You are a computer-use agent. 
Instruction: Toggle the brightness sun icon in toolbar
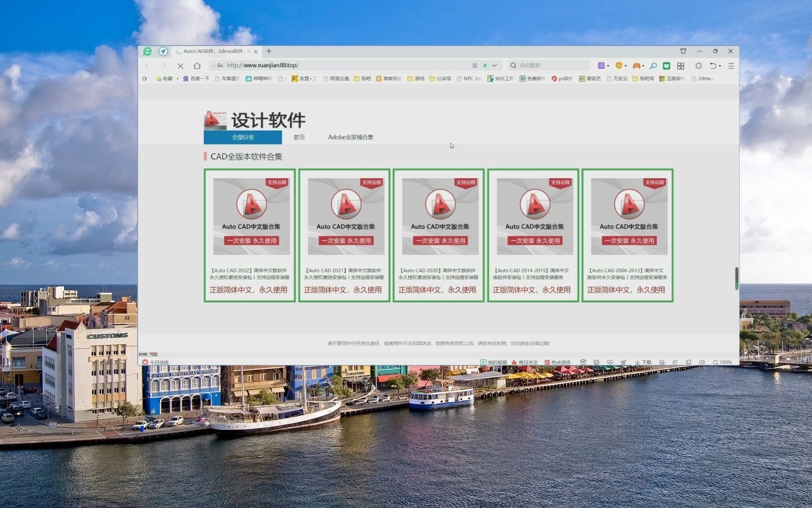(699, 66)
